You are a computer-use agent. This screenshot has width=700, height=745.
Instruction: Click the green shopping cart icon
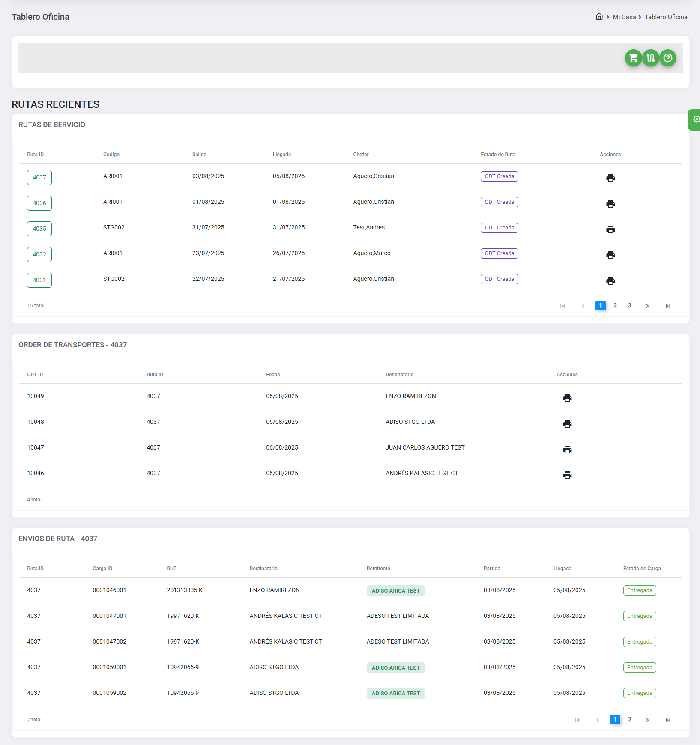tap(633, 58)
